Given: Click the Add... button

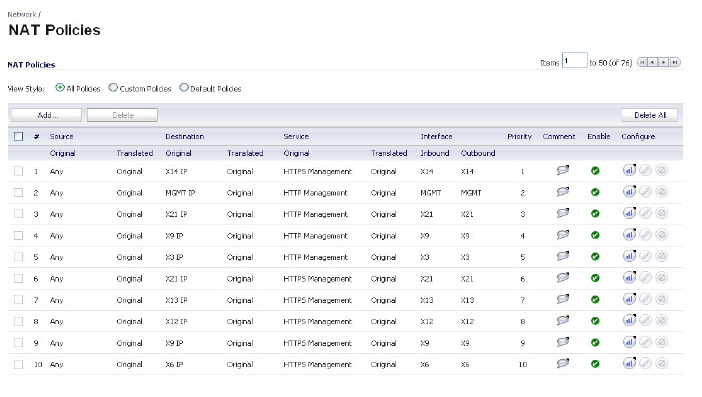Looking at the screenshot, I should (47, 115).
